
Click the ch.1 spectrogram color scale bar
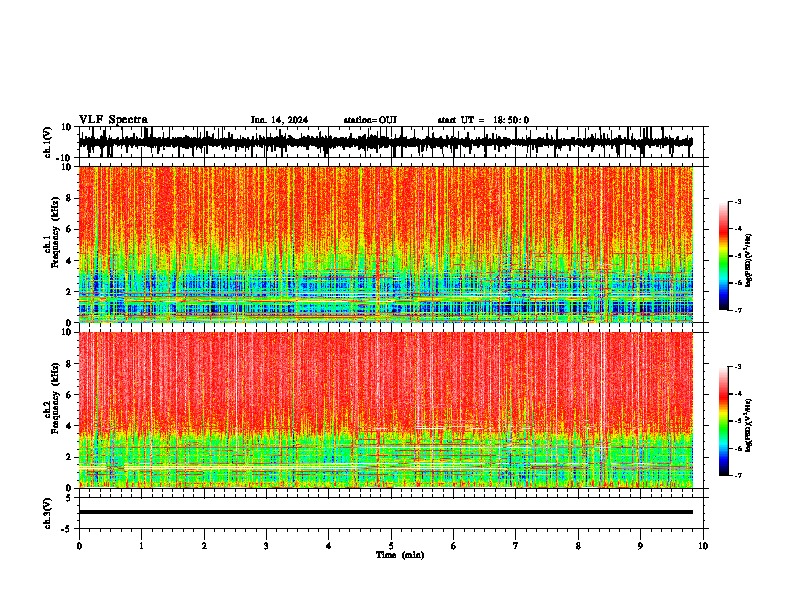click(x=723, y=256)
